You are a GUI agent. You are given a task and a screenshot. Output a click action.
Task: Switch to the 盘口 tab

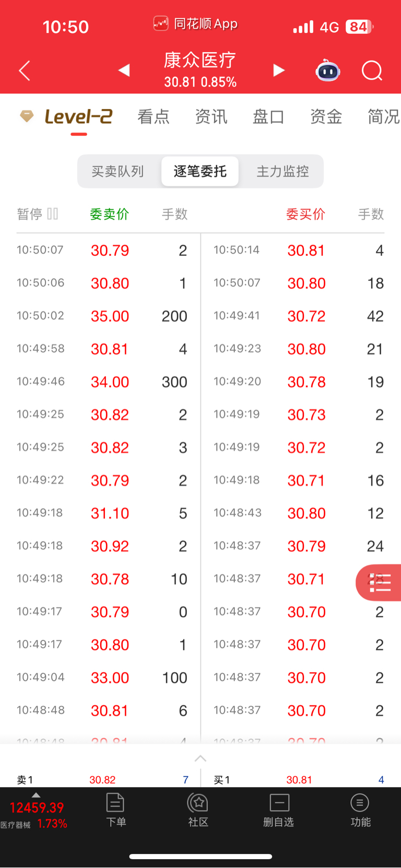[x=268, y=116]
